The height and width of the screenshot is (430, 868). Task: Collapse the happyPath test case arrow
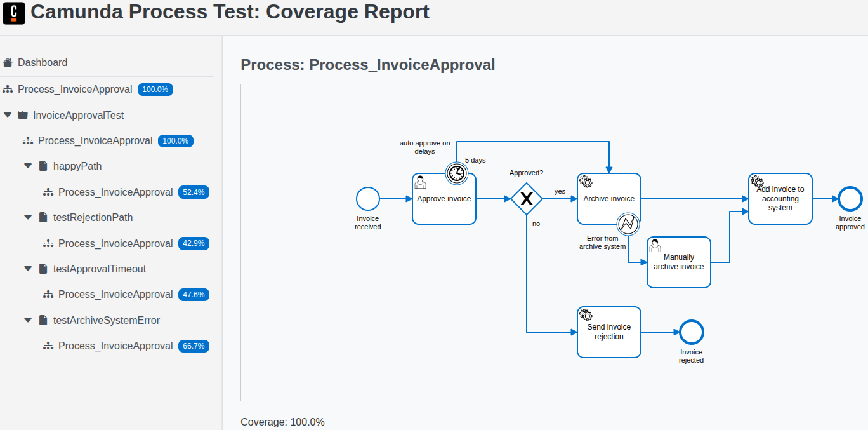tap(28, 166)
